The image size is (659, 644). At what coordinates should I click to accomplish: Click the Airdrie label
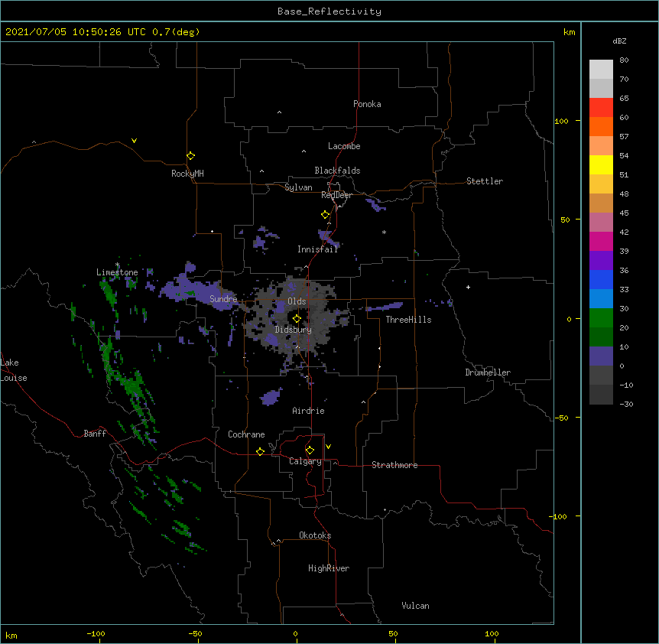[x=309, y=411]
